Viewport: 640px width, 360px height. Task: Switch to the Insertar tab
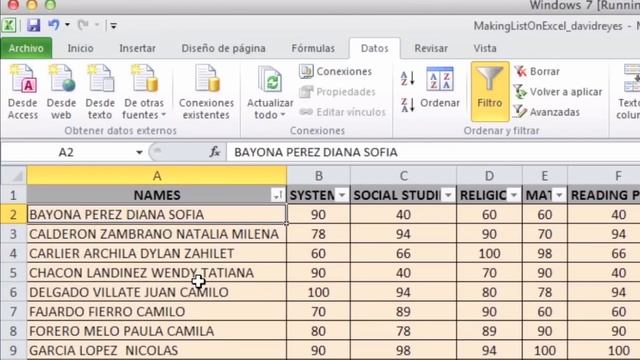137,48
